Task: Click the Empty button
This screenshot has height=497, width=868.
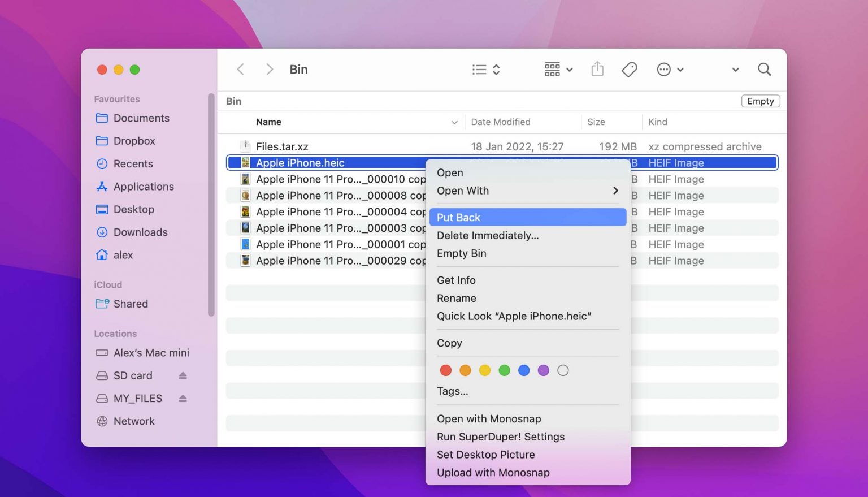Action: point(760,101)
